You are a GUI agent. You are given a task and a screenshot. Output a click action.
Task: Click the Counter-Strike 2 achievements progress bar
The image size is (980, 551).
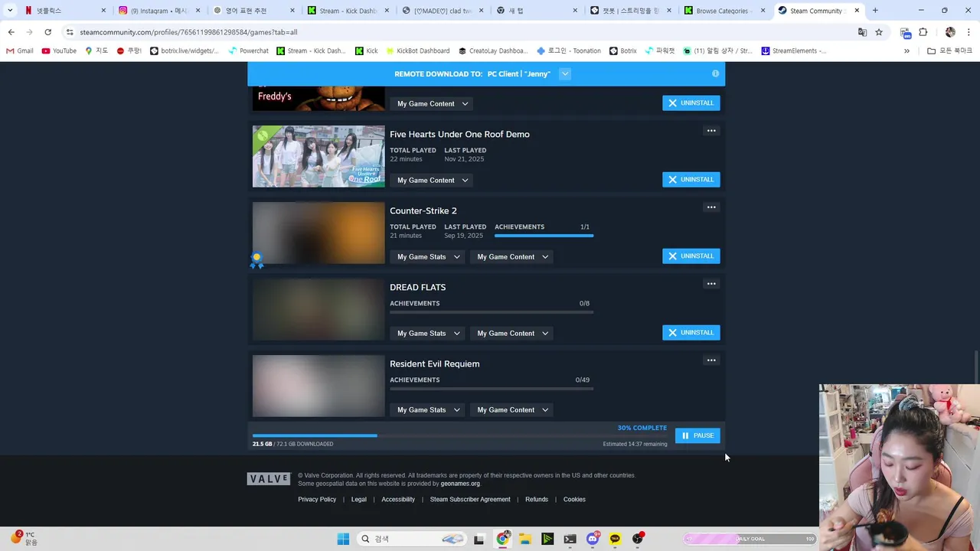click(x=544, y=236)
